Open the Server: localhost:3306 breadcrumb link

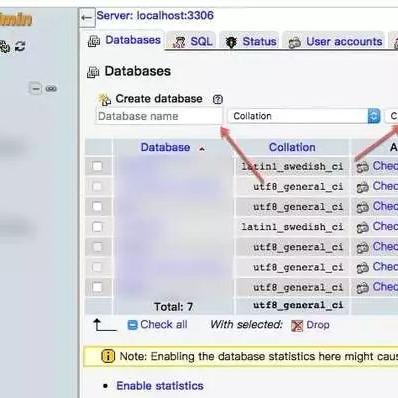155,15
